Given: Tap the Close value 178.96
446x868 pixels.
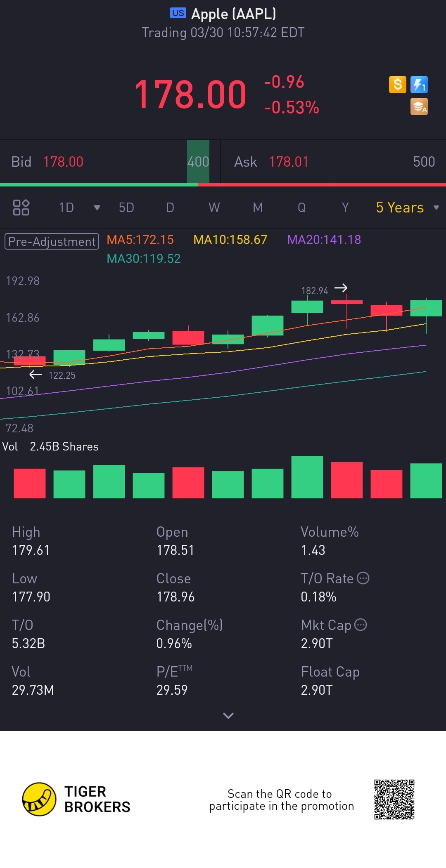Looking at the screenshot, I should 176,597.
